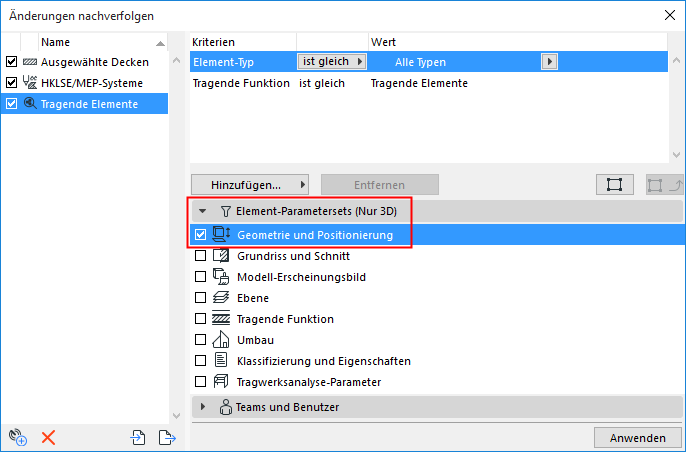Delete scheme with the red X icon
The image size is (686, 452).
tap(48, 438)
